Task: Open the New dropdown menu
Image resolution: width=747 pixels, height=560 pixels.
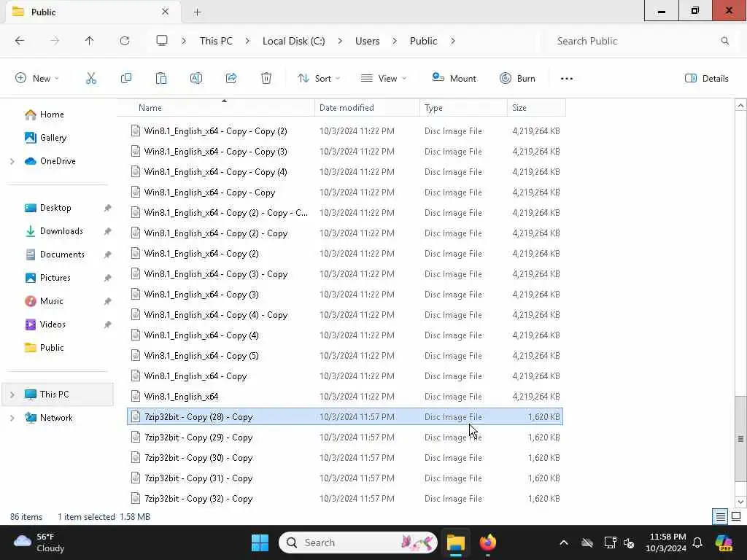Action: [37, 79]
